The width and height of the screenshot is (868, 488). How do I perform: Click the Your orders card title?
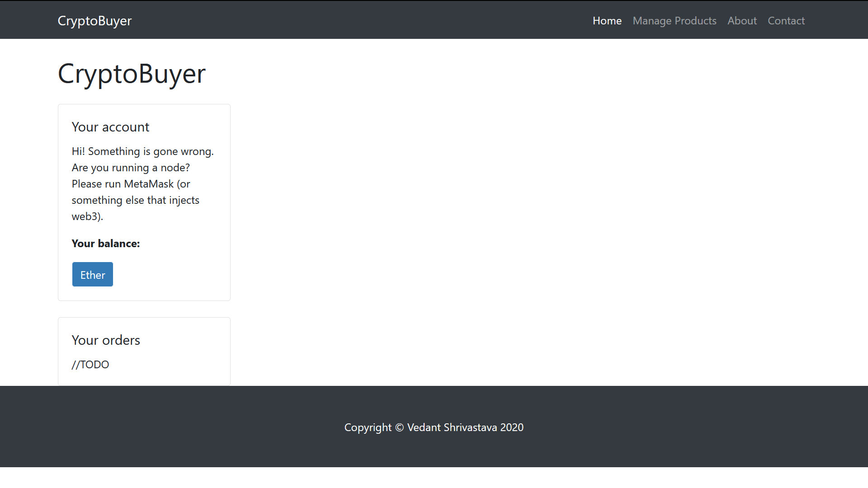point(106,340)
